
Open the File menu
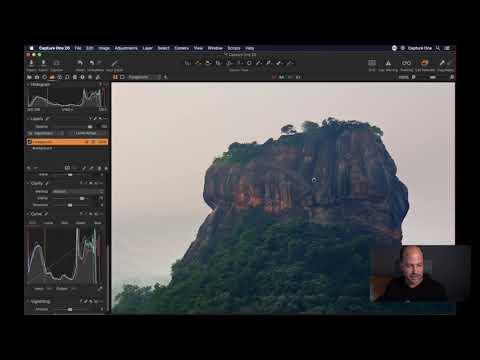[x=78, y=48]
